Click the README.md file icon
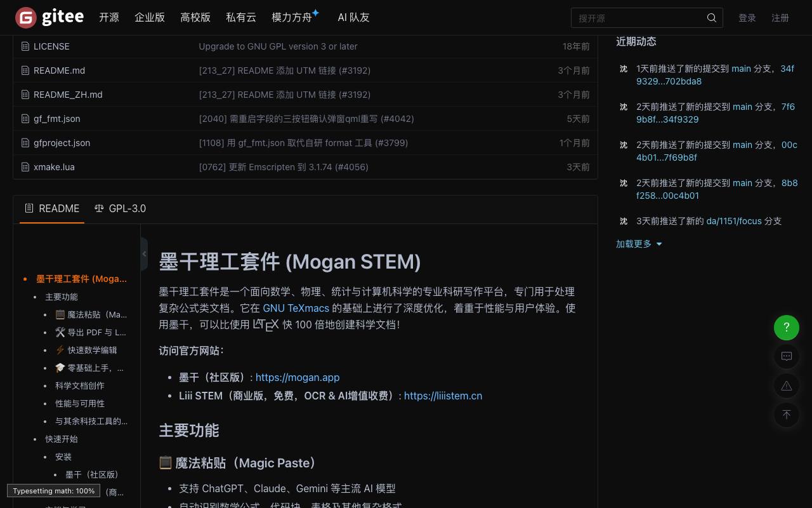The image size is (812, 508). pos(25,70)
